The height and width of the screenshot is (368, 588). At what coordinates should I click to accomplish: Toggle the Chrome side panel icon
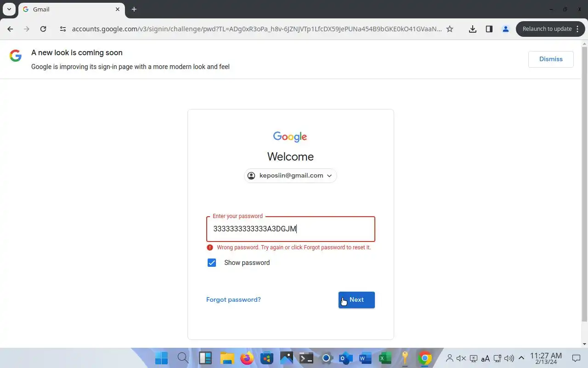click(489, 29)
